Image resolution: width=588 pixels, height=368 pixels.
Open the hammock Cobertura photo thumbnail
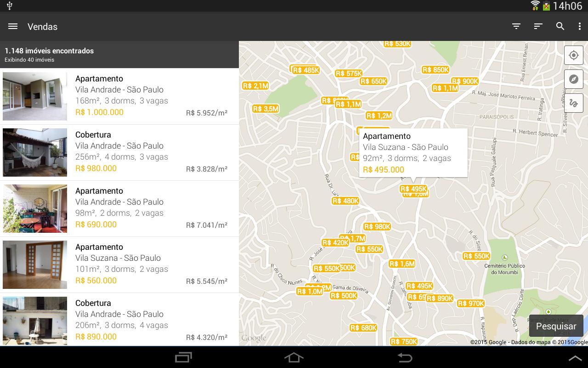(x=35, y=152)
